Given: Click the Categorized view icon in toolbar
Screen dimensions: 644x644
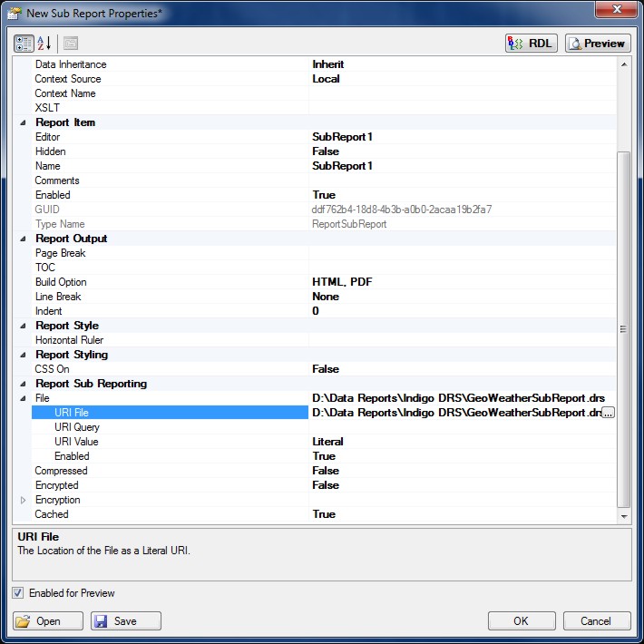Looking at the screenshot, I should 24,44.
